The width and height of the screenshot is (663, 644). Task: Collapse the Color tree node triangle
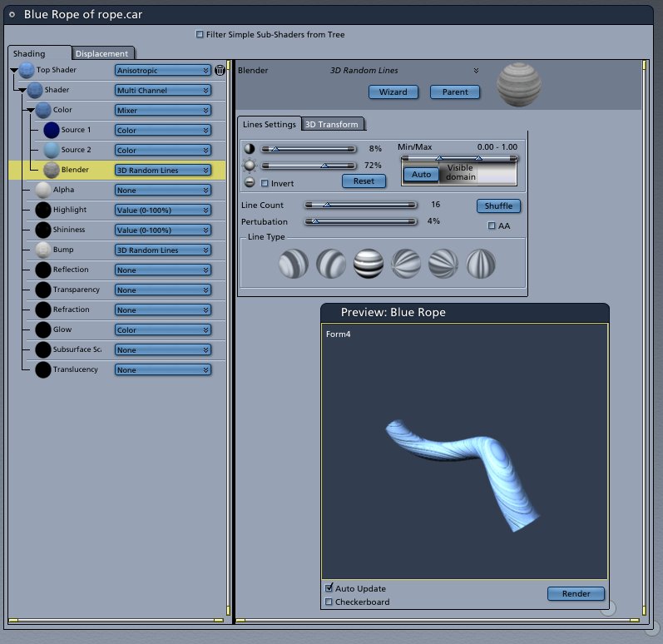coord(30,110)
